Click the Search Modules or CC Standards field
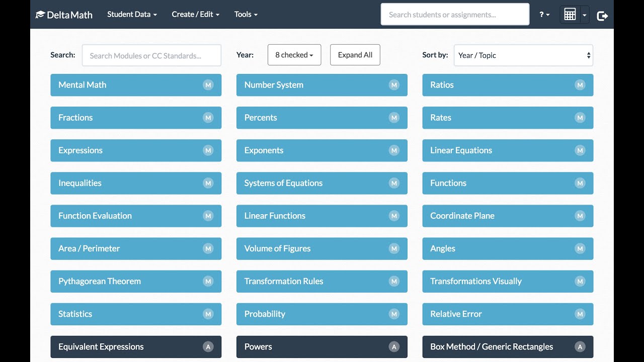This screenshot has width=644, height=362. [x=151, y=55]
